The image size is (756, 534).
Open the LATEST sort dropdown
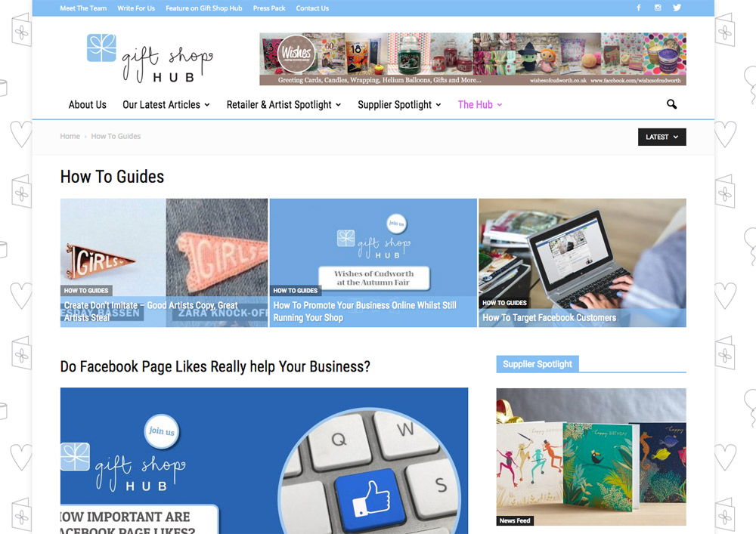pos(662,137)
